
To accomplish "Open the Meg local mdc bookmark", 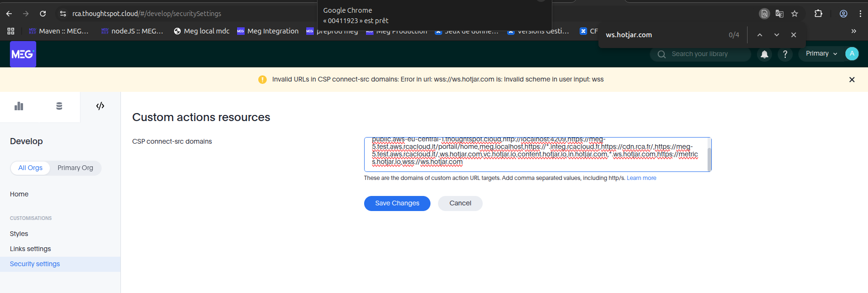I will click(x=201, y=31).
